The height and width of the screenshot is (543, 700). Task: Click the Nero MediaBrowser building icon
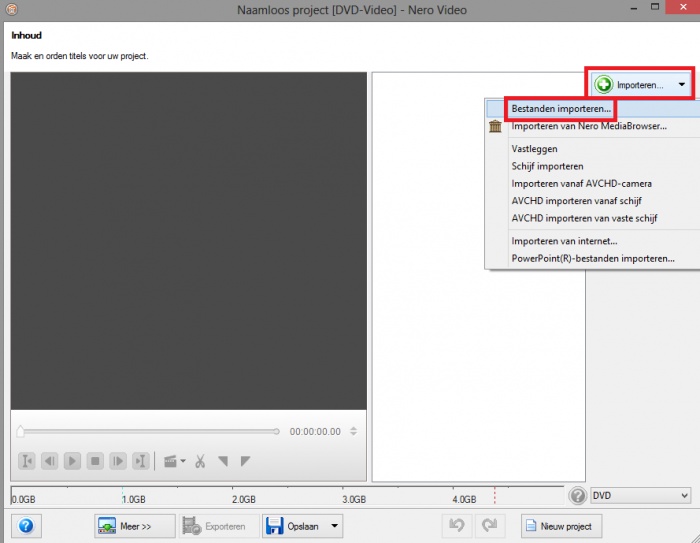(x=495, y=126)
